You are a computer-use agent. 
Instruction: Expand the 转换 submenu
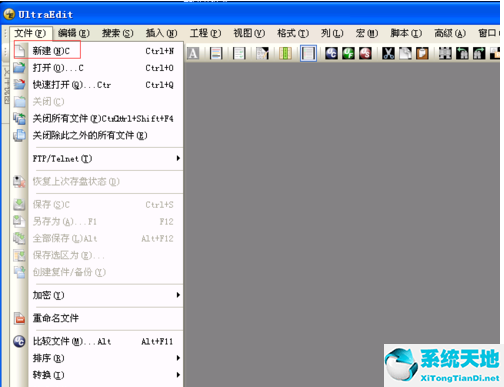point(97,375)
